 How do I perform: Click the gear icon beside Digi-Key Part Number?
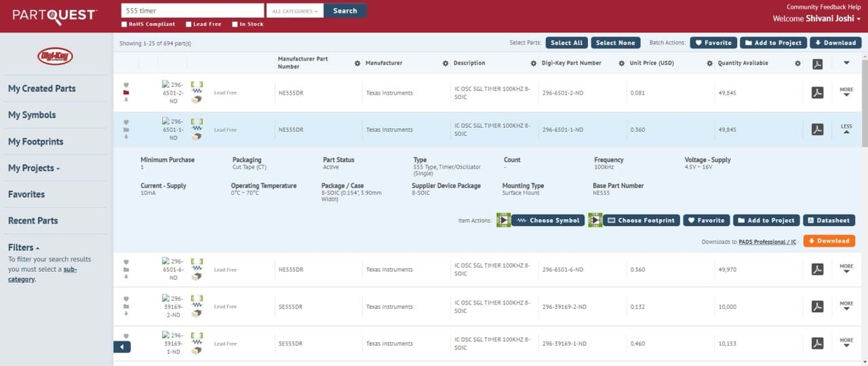tap(621, 64)
